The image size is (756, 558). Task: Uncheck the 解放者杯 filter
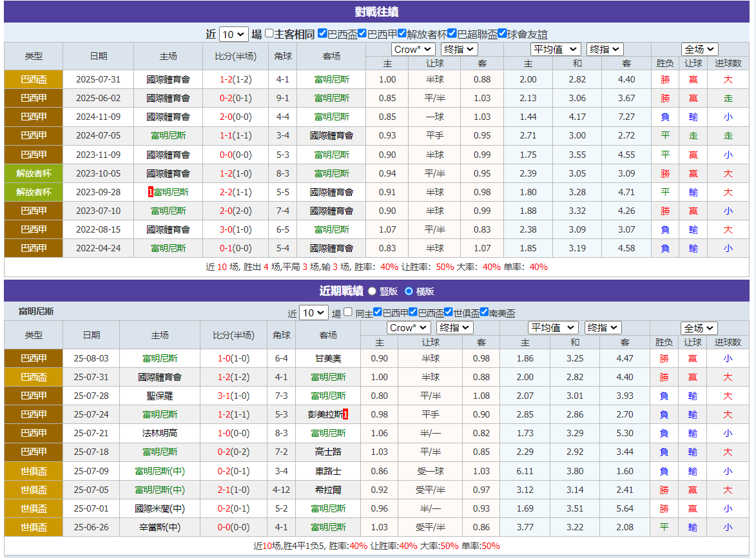[401, 34]
